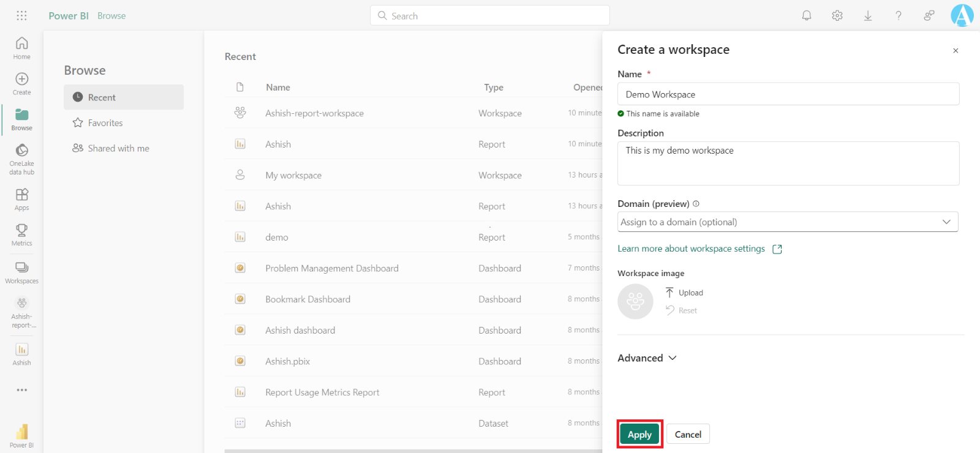Open the settings gear icon
This screenshot has height=453, width=980.
click(x=837, y=16)
